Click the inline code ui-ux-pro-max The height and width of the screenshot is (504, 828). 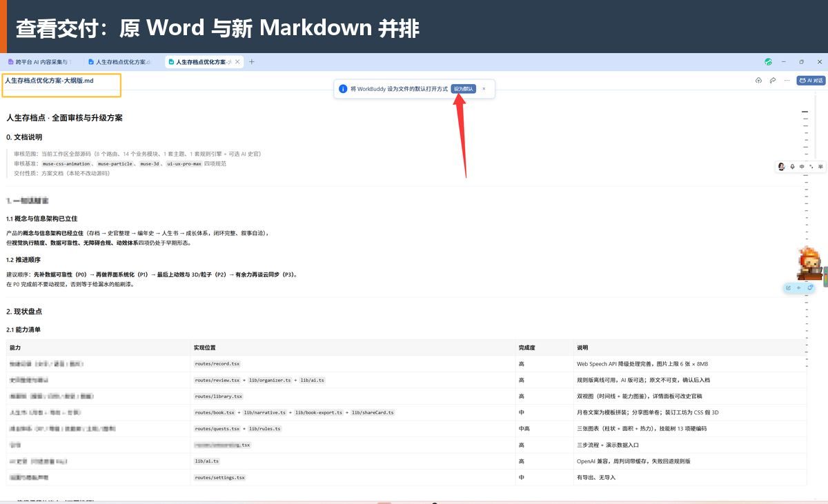(x=184, y=164)
